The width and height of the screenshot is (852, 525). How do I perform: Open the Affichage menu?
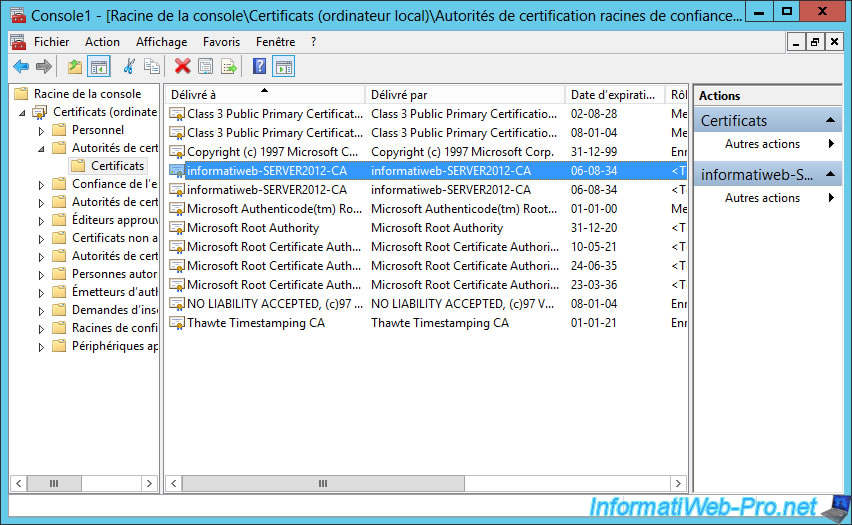[161, 42]
